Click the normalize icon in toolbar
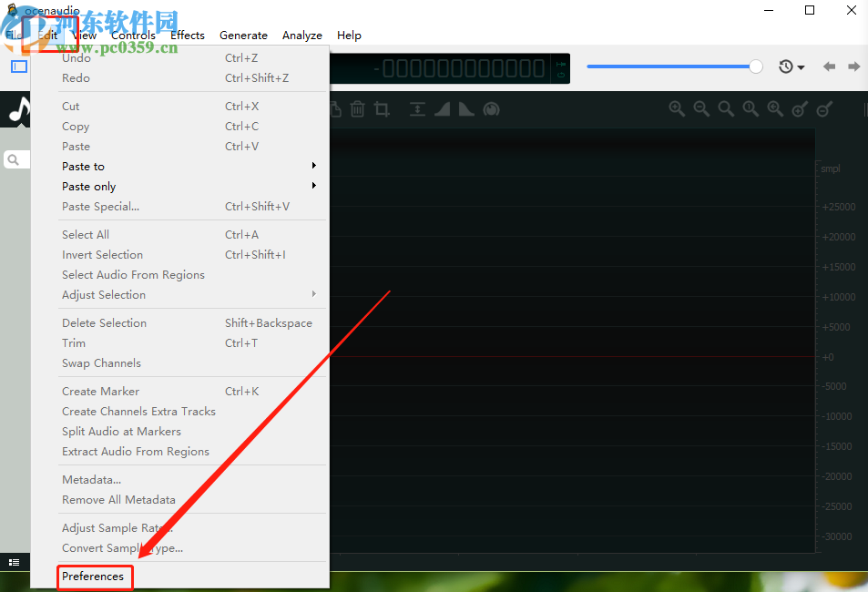868x592 pixels. click(417, 109)
